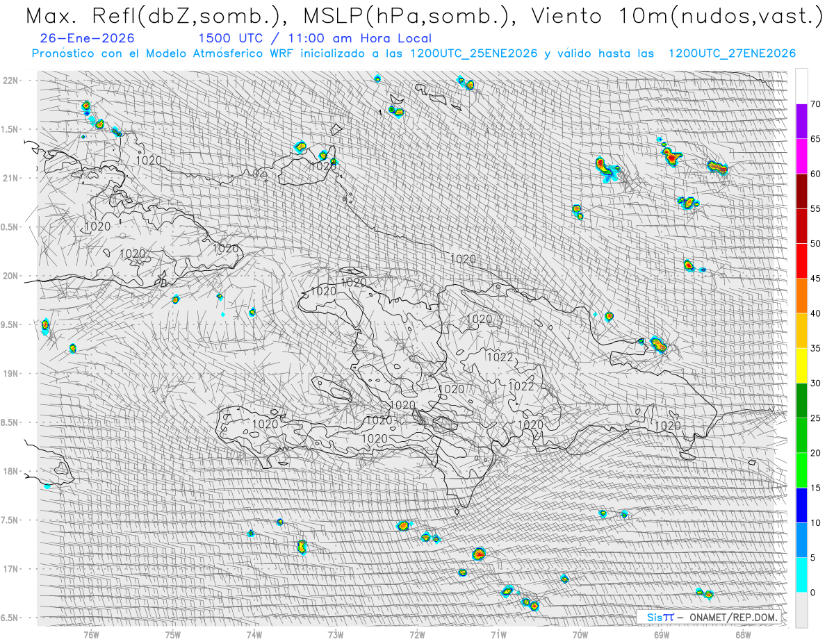
Task: Click the purple 65–70 dBZ legend band
Action: 801,122
